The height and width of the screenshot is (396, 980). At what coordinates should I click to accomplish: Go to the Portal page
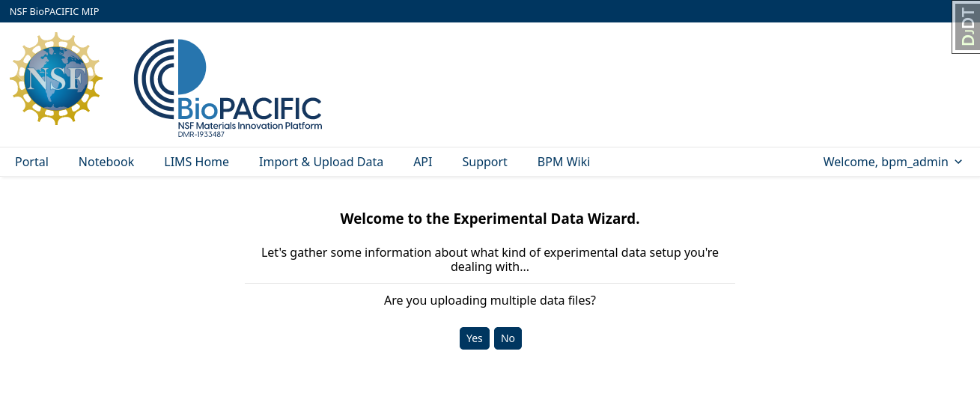pyautogui.click(x=31, y=162)
